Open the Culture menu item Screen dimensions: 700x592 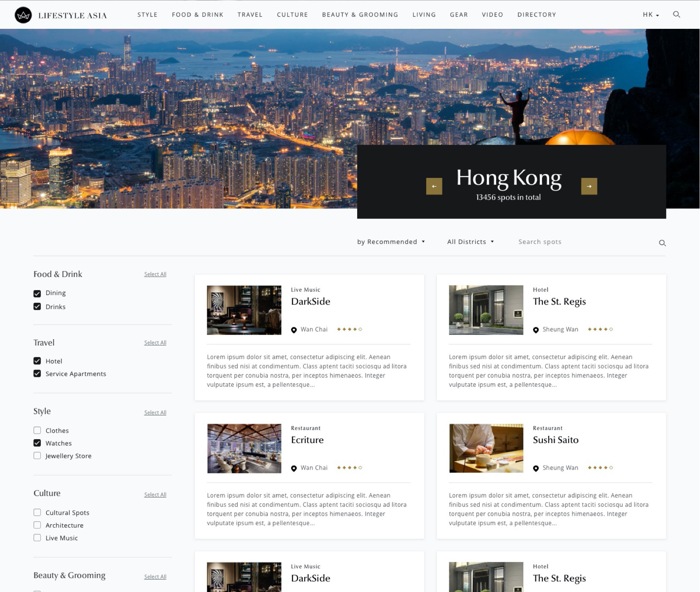click(x=292, y=15)
